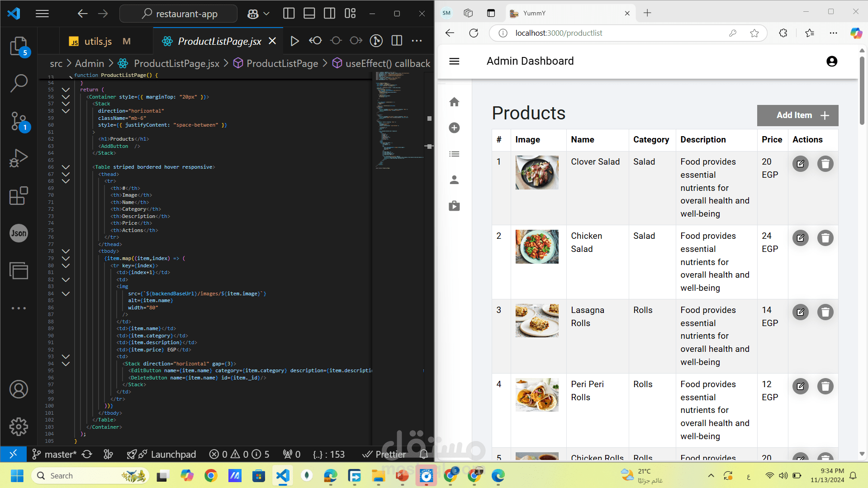Image resolution: width=868 pixels, height=488 pixels.
Task: Show errors and warnings problems count
Action: point(239,455)
